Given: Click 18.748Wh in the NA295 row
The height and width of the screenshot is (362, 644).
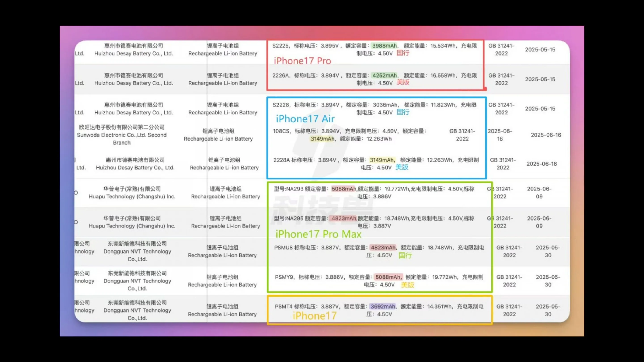Looking at the screenshot, I should [x=397, y=218].
